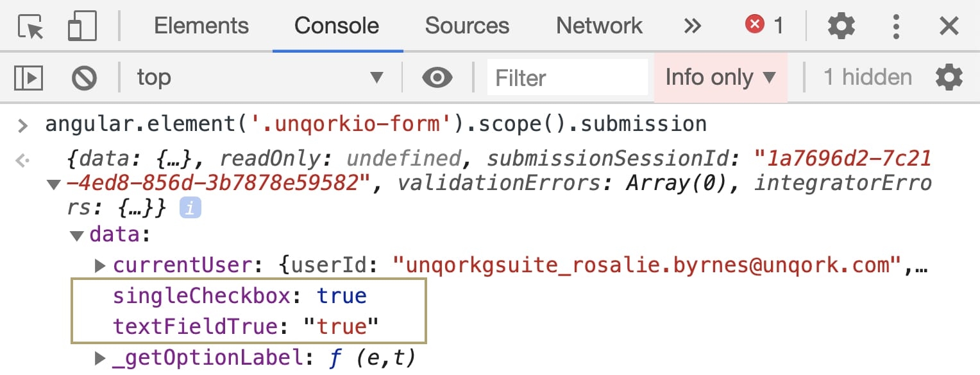980x375 pixels.
Task: Toggle the live expression eye icon
Action: [x=437, y=78]
